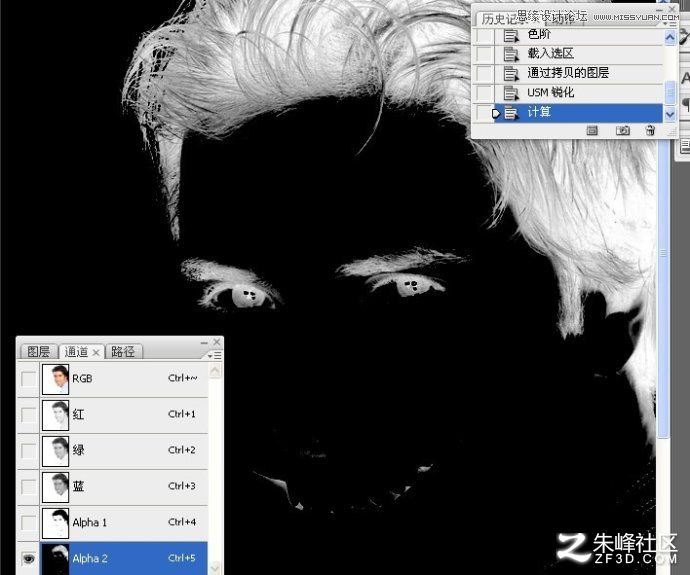690x575 pixels.
Task: Open the History panel flyout menu
Action: click(x=672, y=25)
